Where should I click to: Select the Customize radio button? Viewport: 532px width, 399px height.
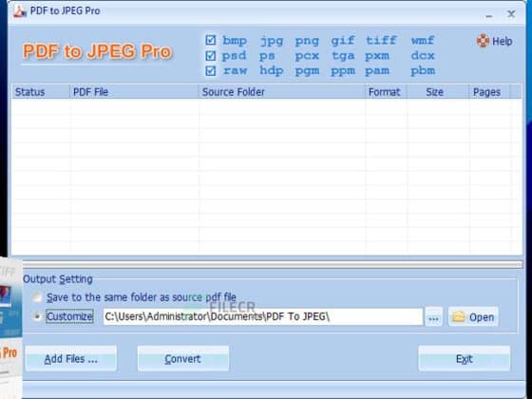coord(37,316)
